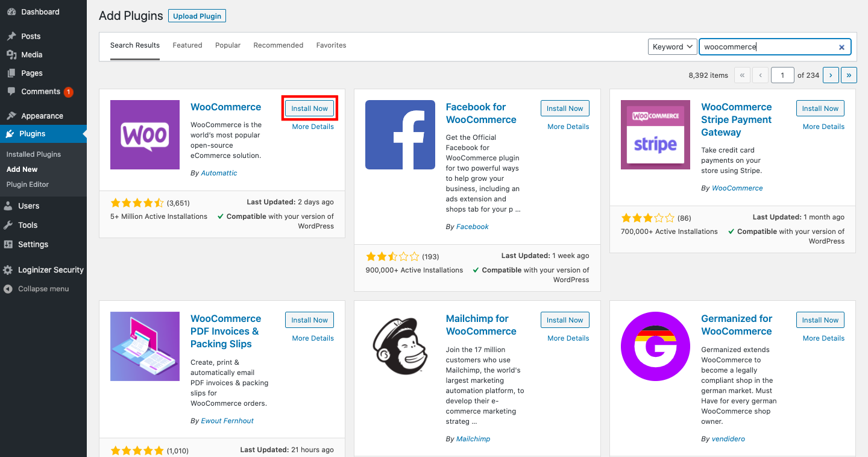868x457 pixels.
Task: Click the Mailchimp for WooCommerce title
Action: point(481,325)
